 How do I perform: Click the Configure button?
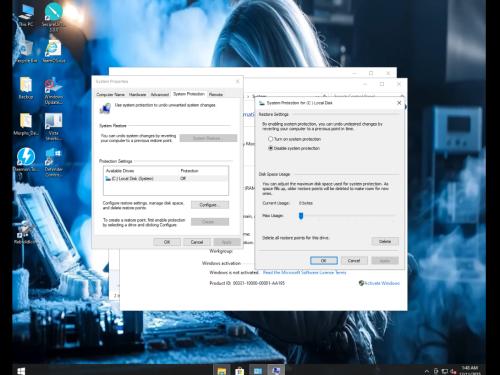[210, 205]
